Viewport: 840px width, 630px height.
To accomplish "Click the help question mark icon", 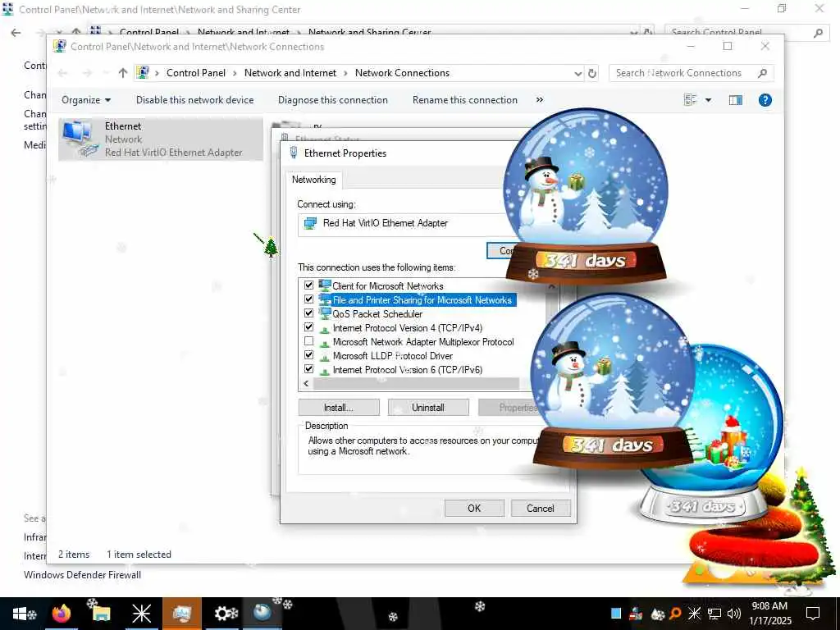I will pyautogui.click(x=765, y=100).
